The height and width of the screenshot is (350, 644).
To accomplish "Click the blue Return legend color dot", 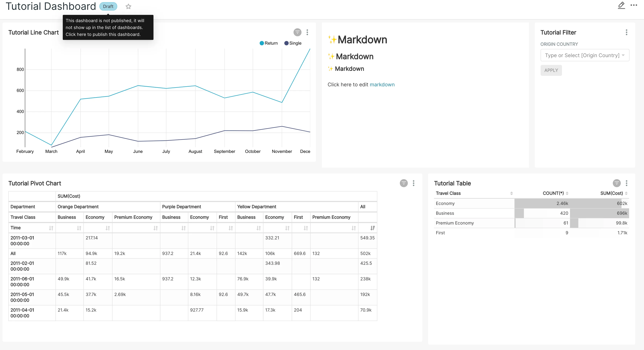I will pos(262,43).
